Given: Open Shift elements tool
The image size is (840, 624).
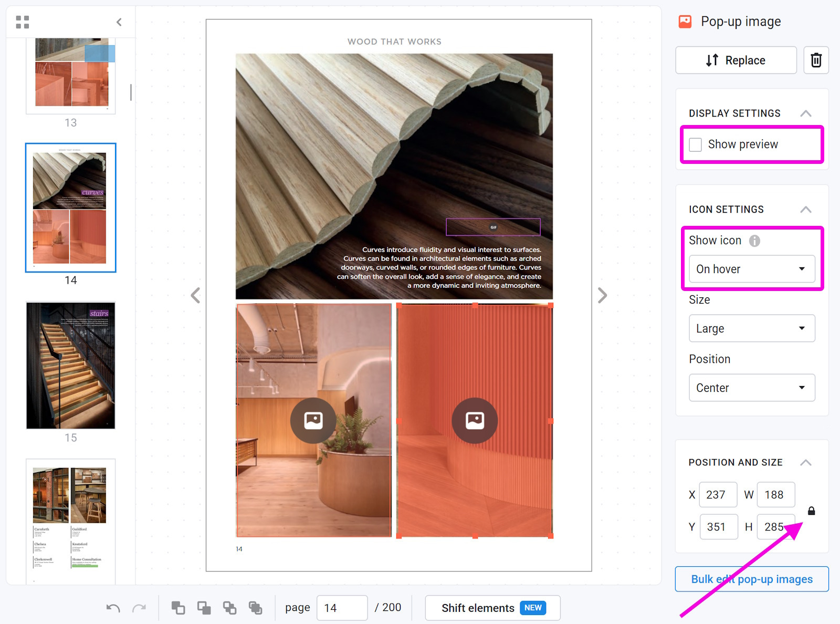Looking at the screenshot, I should point(492,608).
